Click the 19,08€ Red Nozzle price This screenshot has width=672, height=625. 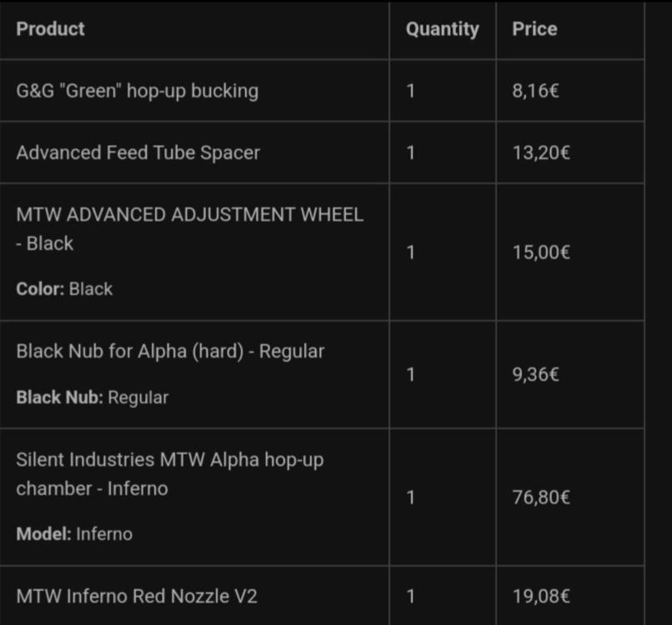pos(540,596)
